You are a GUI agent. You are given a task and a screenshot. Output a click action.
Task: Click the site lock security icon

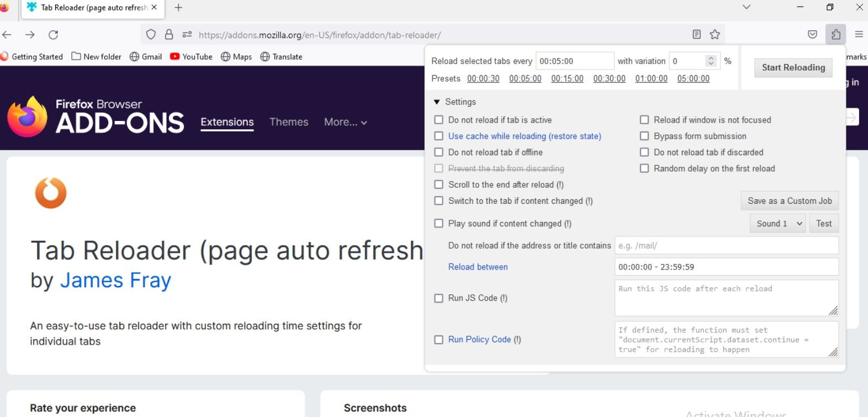click(x=169, y=34)
